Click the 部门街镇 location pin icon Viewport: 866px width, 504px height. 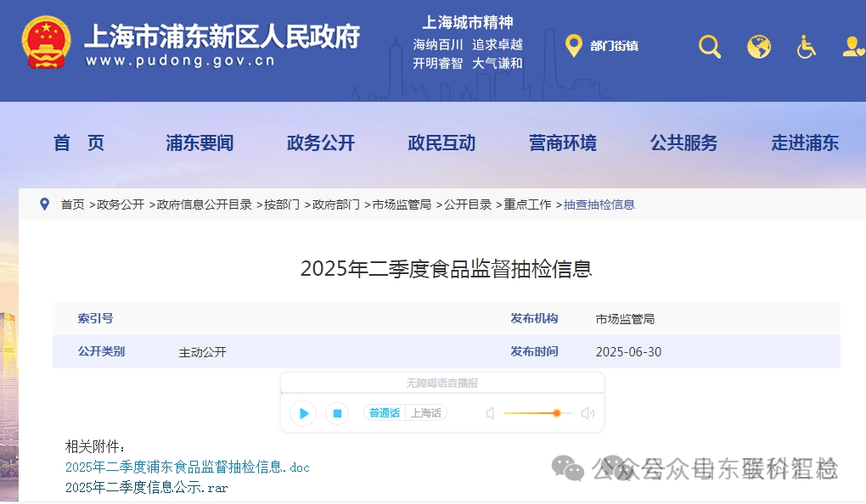[x=574, y=46]
